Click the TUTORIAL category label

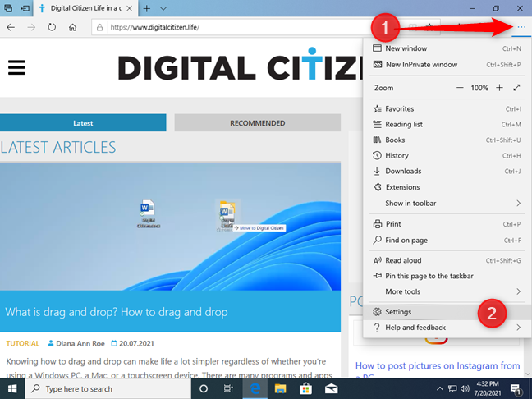pos(23,343)
